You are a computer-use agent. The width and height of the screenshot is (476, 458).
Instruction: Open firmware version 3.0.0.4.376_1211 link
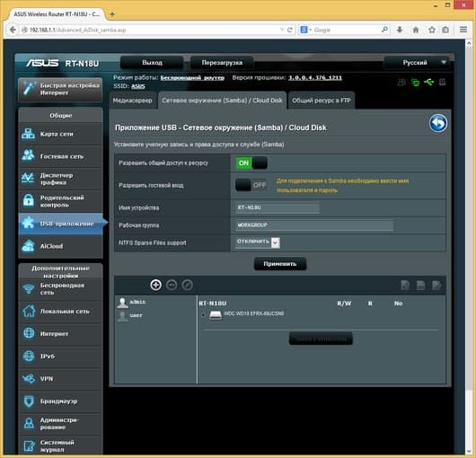click(x=315, y=78)
